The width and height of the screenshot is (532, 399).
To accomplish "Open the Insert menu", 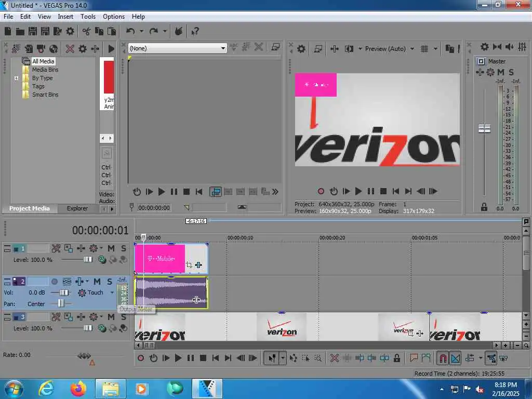I will pos(65,16).
